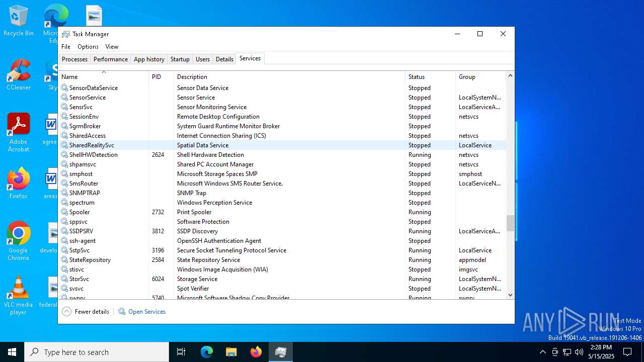The height and width of the screenshot is (362, 644).
Task: Sort services by Name column header
Action: [104, 77]
